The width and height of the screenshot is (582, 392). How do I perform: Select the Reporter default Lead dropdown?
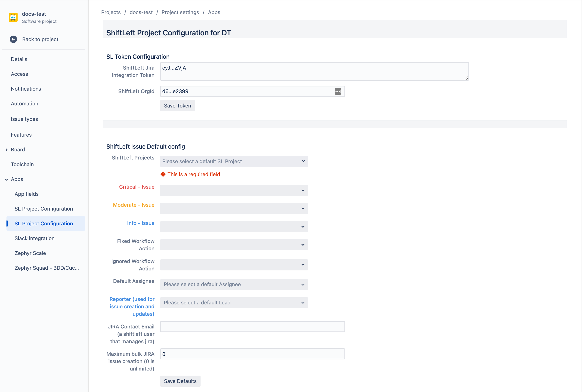[233, 302]
